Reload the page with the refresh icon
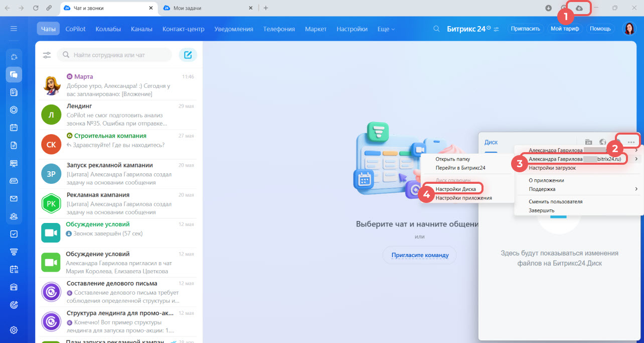644x343 pixels. [36, 8]
